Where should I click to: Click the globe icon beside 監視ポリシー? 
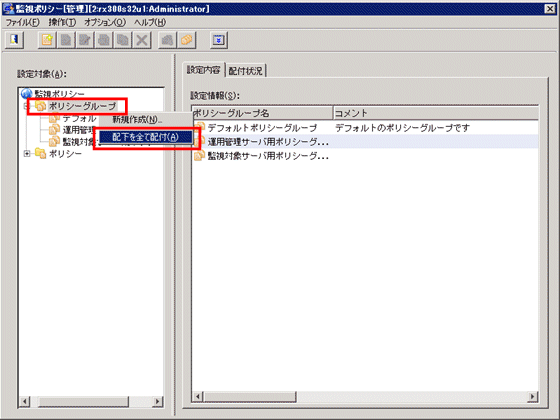click(x=27, y=94)
